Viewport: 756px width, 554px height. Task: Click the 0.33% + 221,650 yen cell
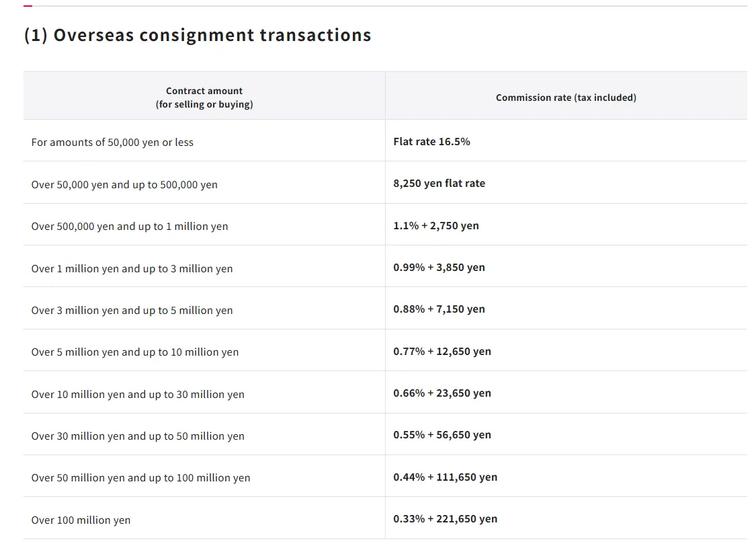(445, 519)
